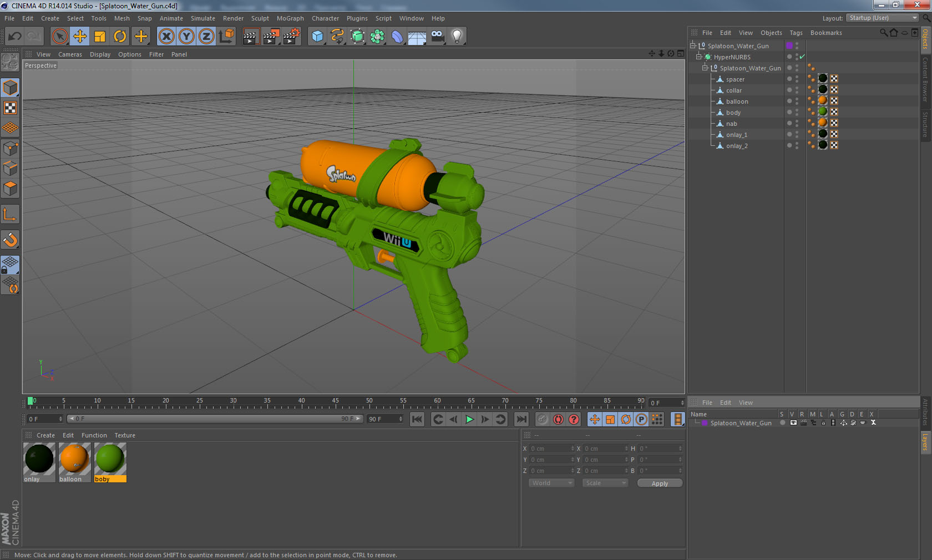Activate the Move tool
The image size is (932, 560).
pos(80,37)
